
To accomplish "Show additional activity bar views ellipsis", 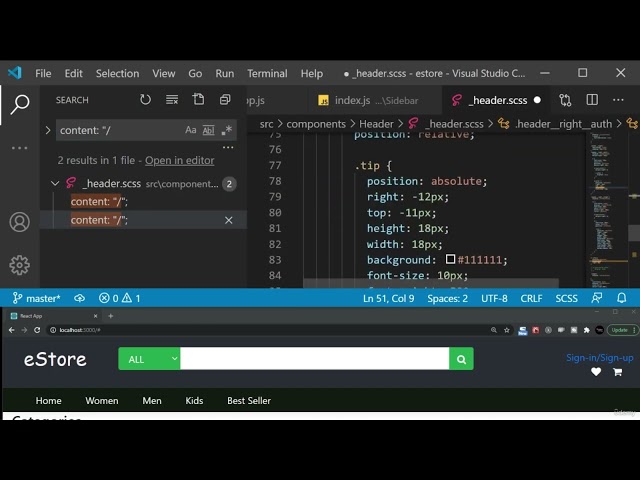I will pos(20,148).
